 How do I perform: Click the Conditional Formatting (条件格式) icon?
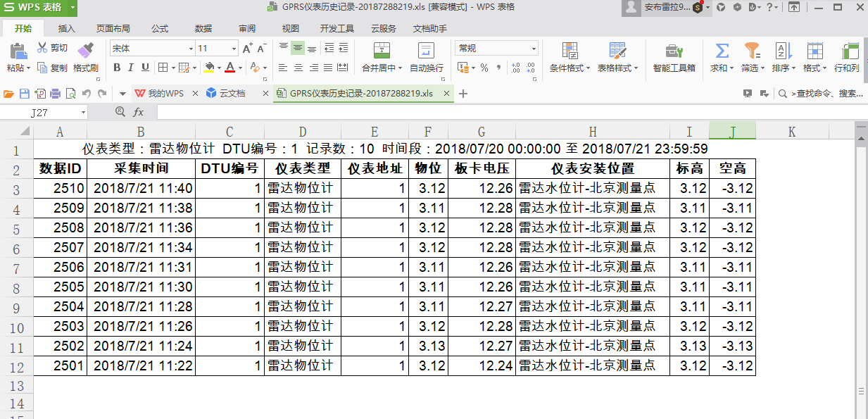click(x=570, y=51)
